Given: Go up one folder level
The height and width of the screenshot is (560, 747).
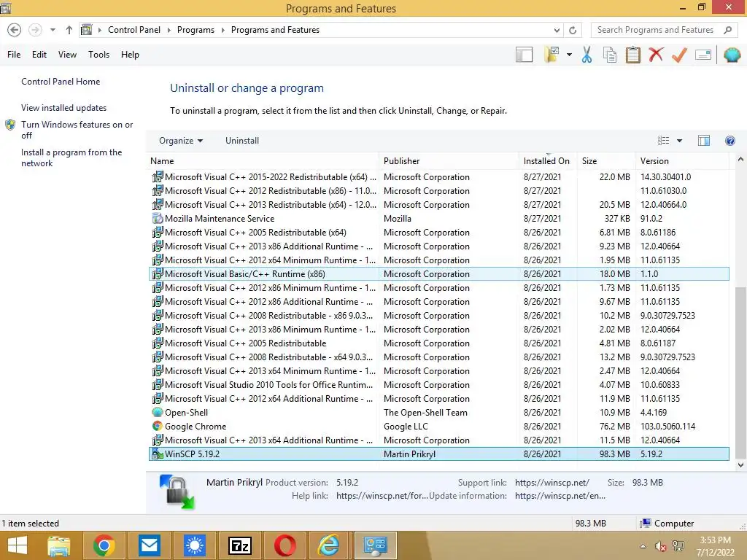Looking at the screenshot, I should pyautogui.click(x=69, y=30).
